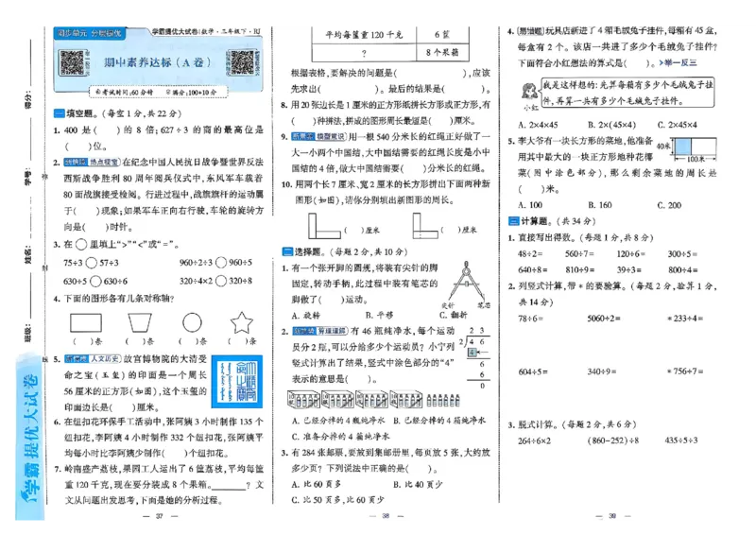Choose option C. 比50页多, 比60页少
The width and height of the screenshot is (756, 535).
(x=338, y=500)
